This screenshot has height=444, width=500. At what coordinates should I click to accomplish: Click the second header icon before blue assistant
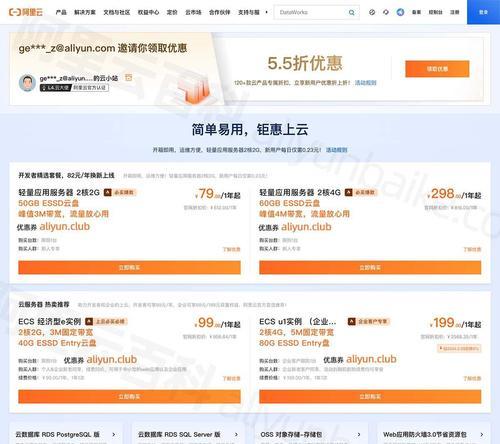(x=386, y=12)
